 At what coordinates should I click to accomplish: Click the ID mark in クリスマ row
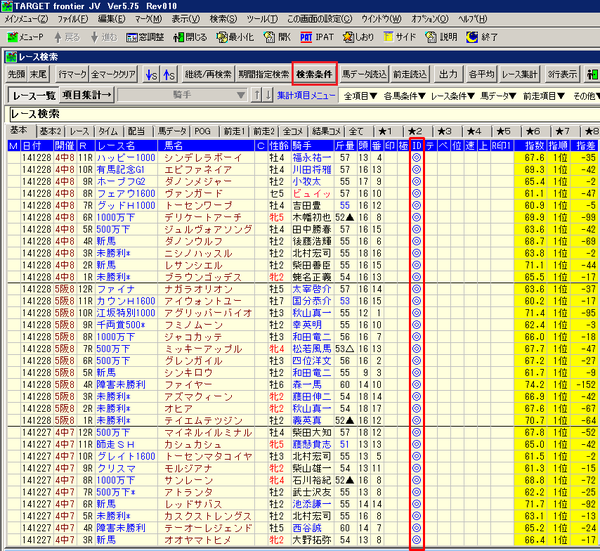pyautogui.click(x=417, y=468)
